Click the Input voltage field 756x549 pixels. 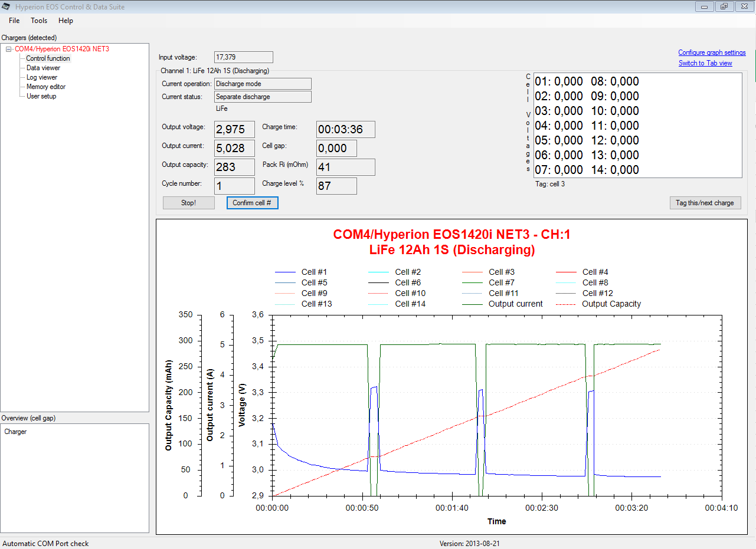[x=243, y=57]
